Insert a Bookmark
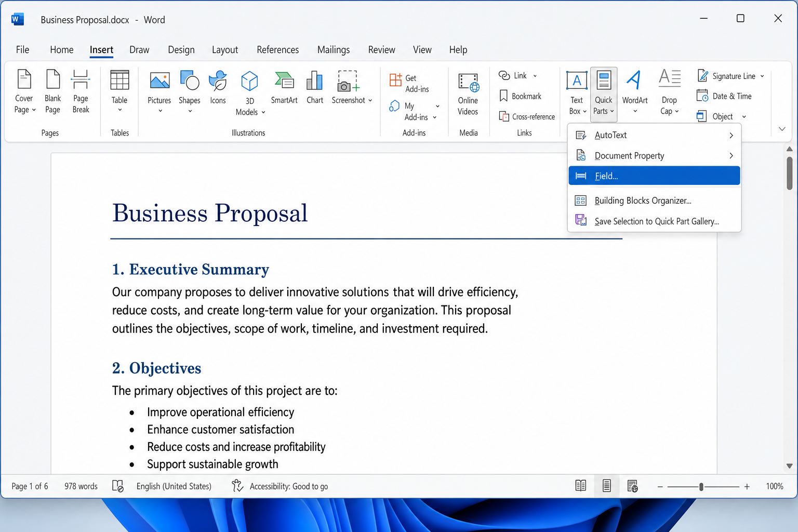The width and height of the screenshot is (798, 532). pyautogui.click(x=520, y=96)
